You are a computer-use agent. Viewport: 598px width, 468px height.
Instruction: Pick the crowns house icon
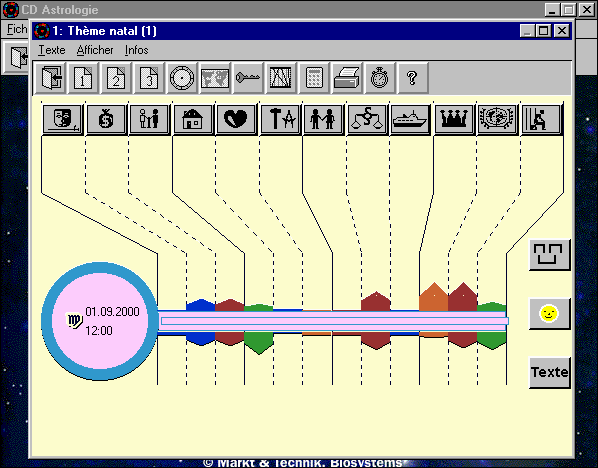click(x=453, y=119)
